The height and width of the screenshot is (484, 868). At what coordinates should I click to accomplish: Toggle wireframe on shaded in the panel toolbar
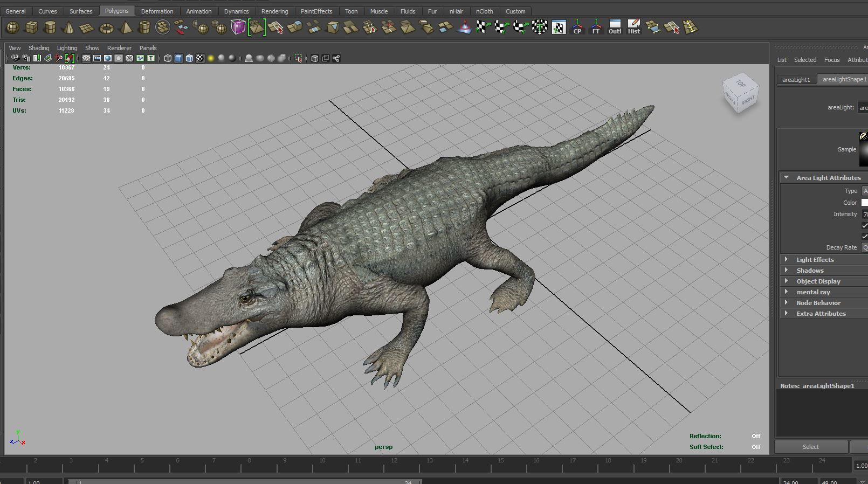click(x=189, y=58)
